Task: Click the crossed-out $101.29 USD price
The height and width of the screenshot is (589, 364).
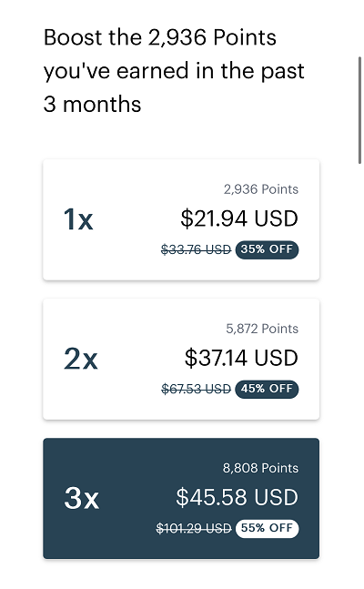Action: pyautogui.click(x=194, y=529)
